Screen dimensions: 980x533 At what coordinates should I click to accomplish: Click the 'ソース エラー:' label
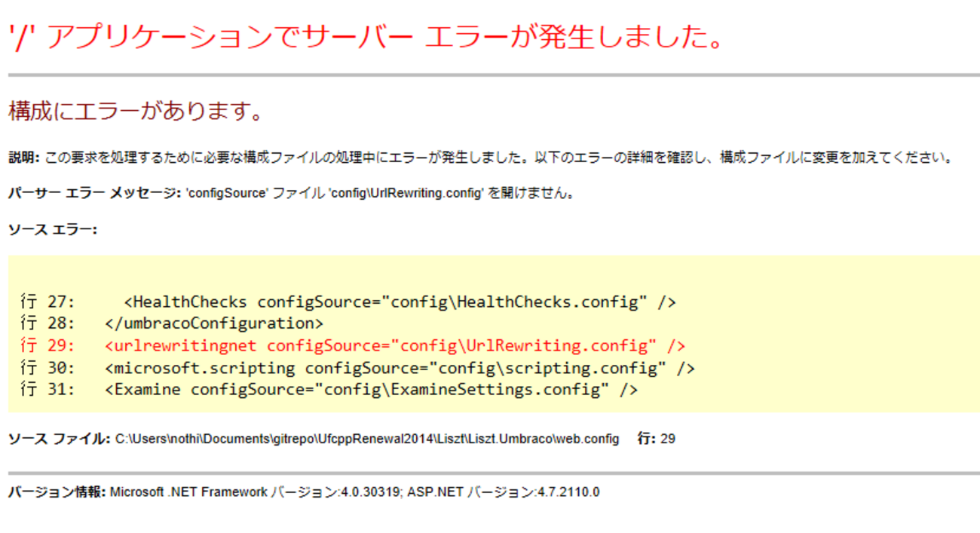(53, 229)
